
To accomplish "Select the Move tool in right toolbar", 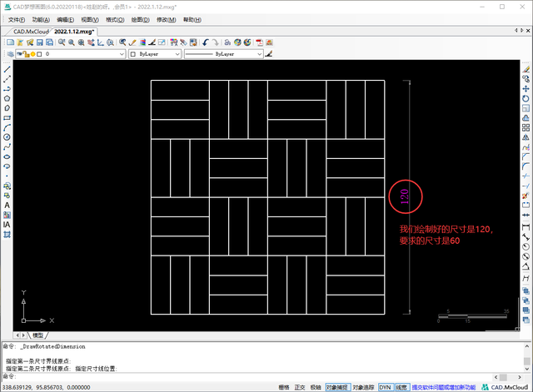I will click(x=526, y=89).
